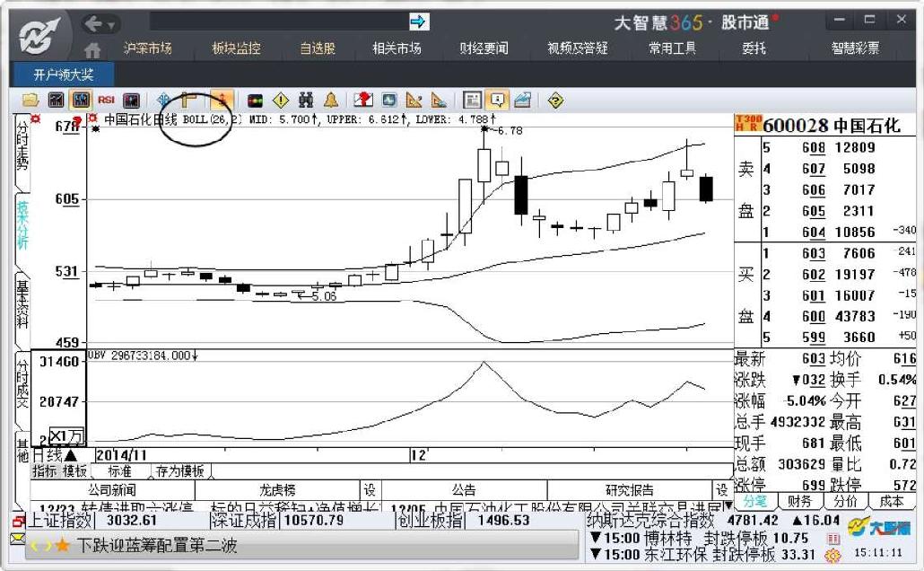Click the binoculars search icon
The image size is (924, 571).
click(305, 101)
